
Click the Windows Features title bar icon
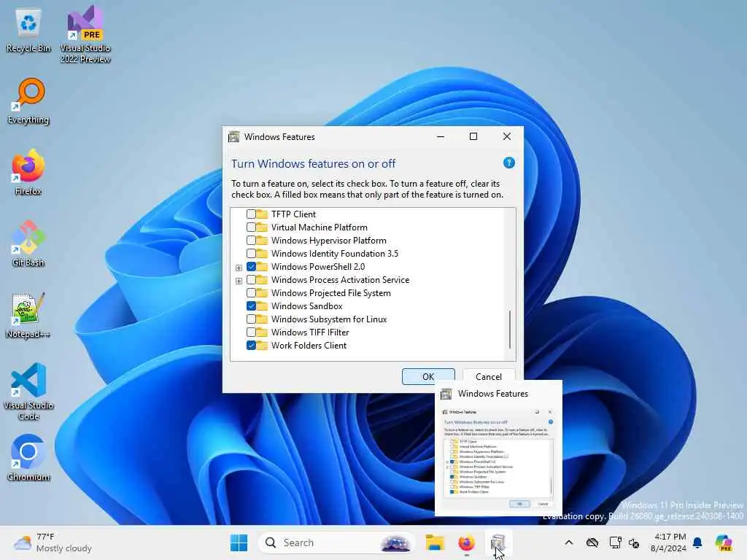click(234, 137)
